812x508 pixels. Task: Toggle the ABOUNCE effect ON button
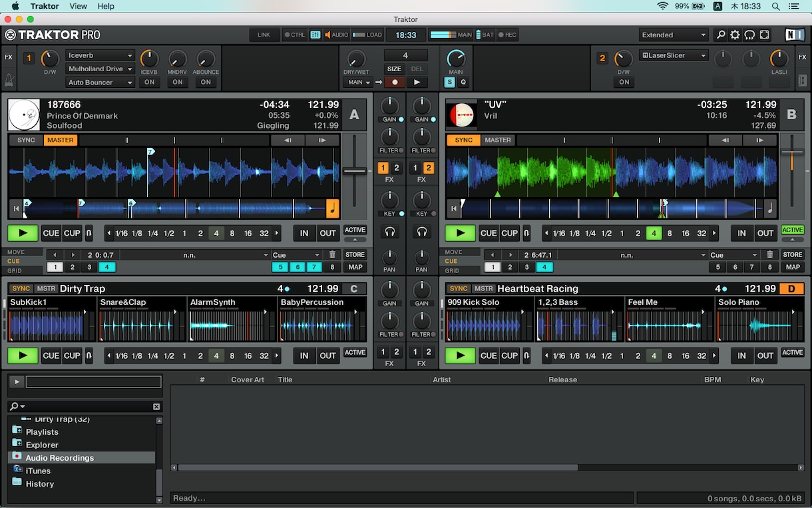click(x=206, y=83)
